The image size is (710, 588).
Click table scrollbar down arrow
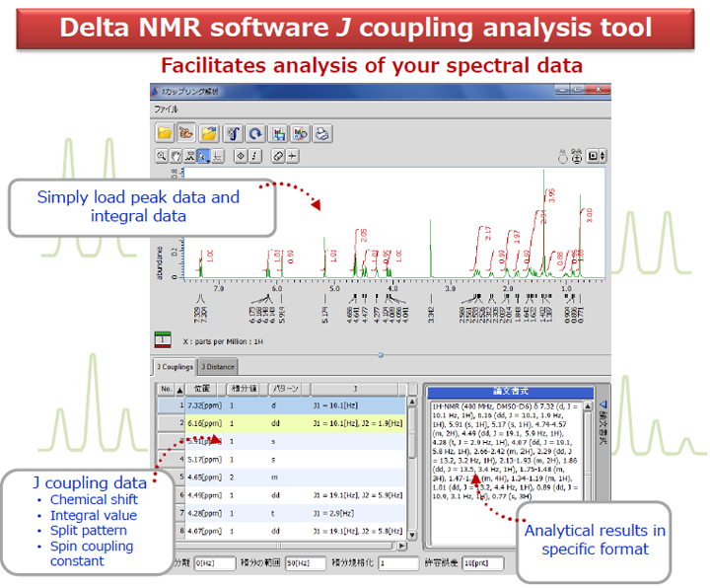point(412,535)
